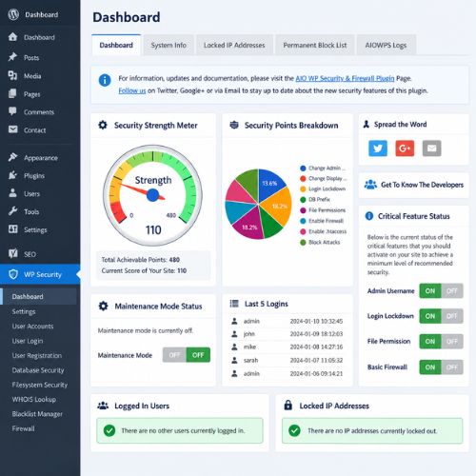Toggle the Maintenance Mode switch
Viewport: 476px width, 476px height.
tap(187, 355)
